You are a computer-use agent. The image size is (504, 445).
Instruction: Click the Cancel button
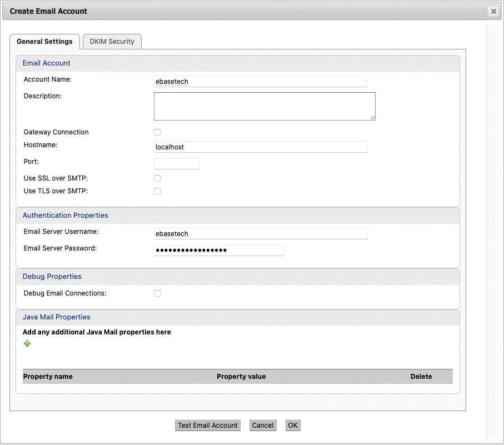[263, 426]
